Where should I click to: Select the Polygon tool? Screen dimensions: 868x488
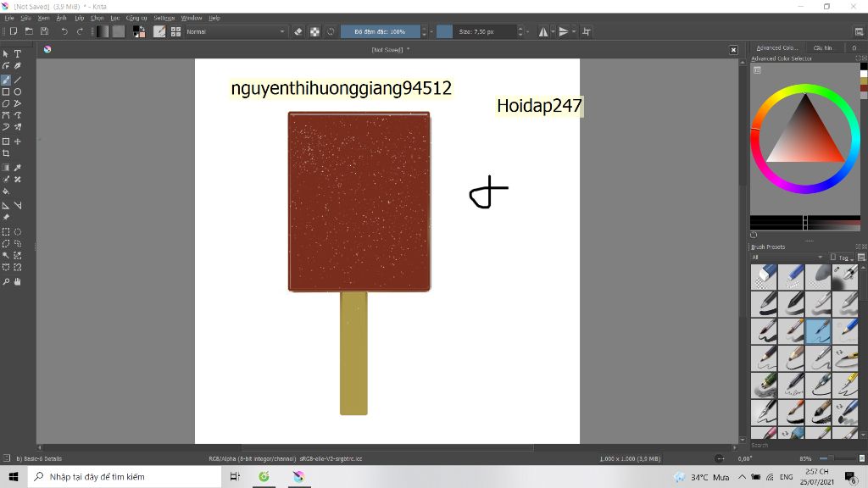click(x=6, y=103)
